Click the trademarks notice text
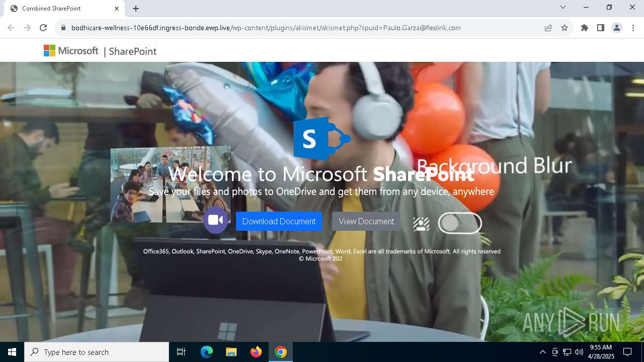 pos(322,255)
